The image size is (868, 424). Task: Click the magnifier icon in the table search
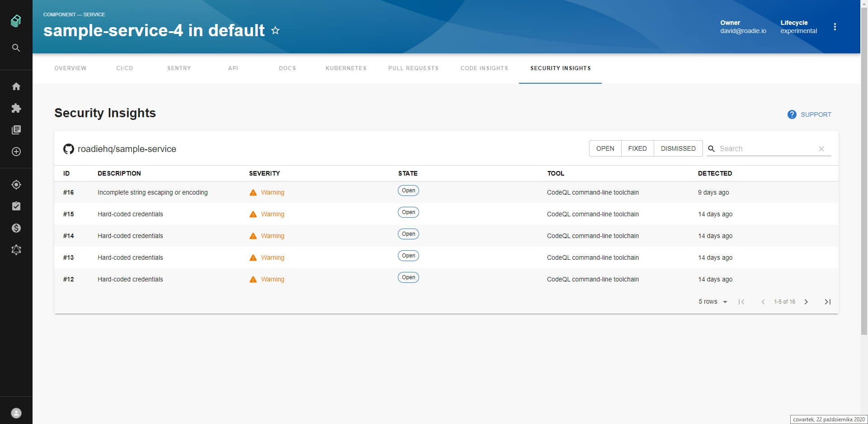(x=712, y=148)
